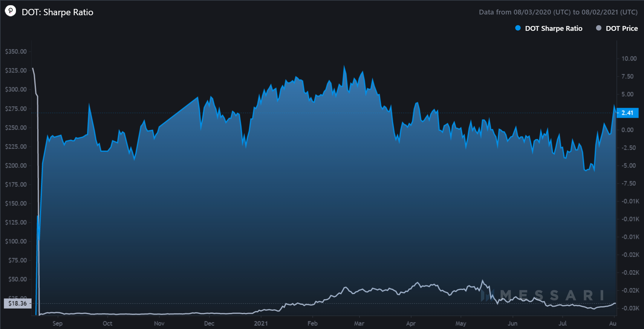The width and height of the screenshot is (644, 329).
Task: Click the Mar label on time axis
Action: click(x=359, y=323)
